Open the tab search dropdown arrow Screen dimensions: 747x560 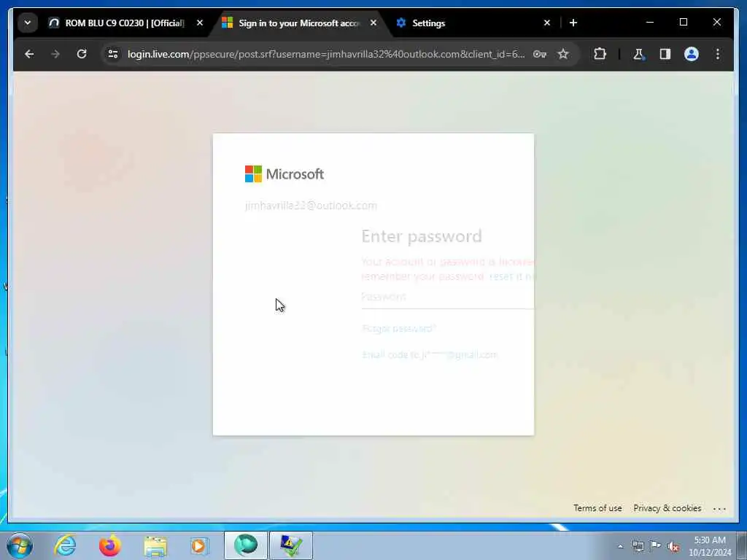(28, 23)
